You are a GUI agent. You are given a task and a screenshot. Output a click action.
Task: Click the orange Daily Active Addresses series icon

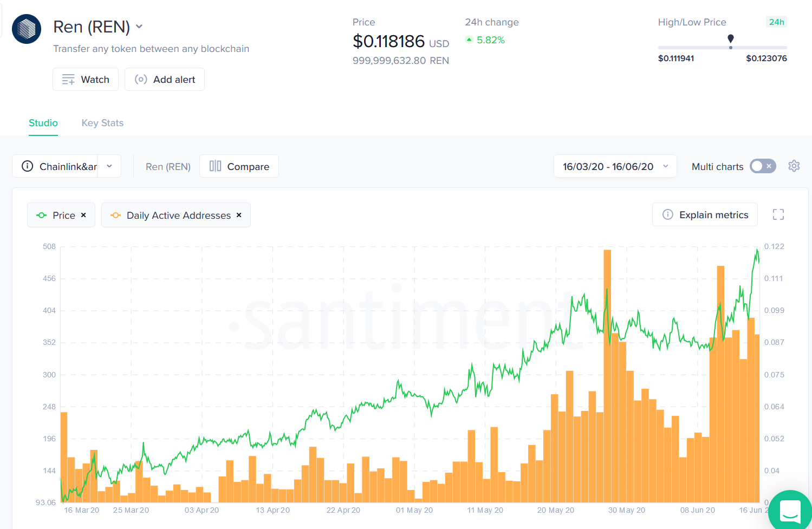(x=116, y=215)
